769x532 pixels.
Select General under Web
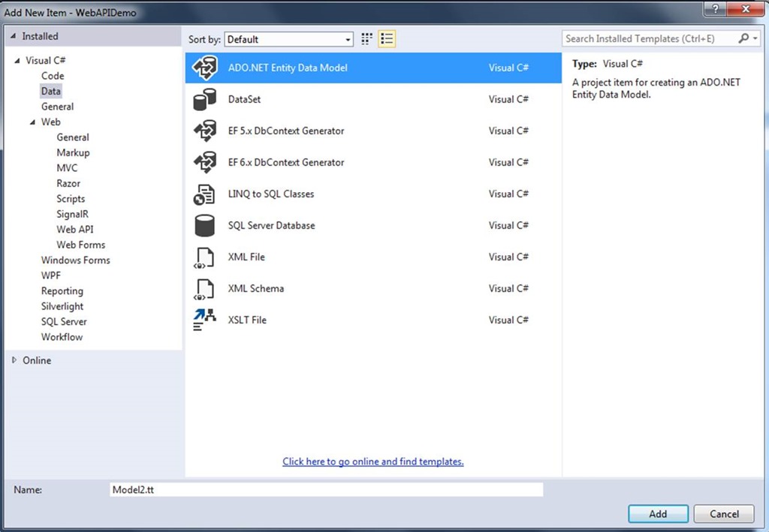pos(73,137)
